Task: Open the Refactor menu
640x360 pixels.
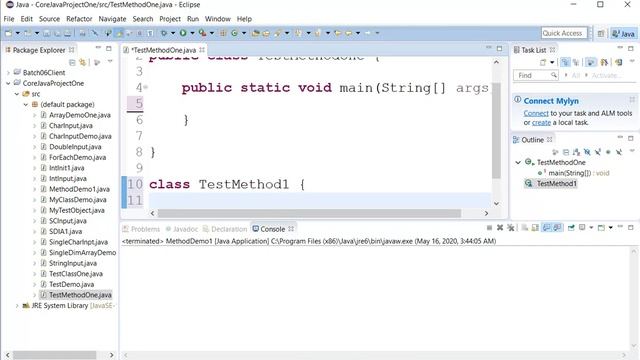Action: coord(79,19)
